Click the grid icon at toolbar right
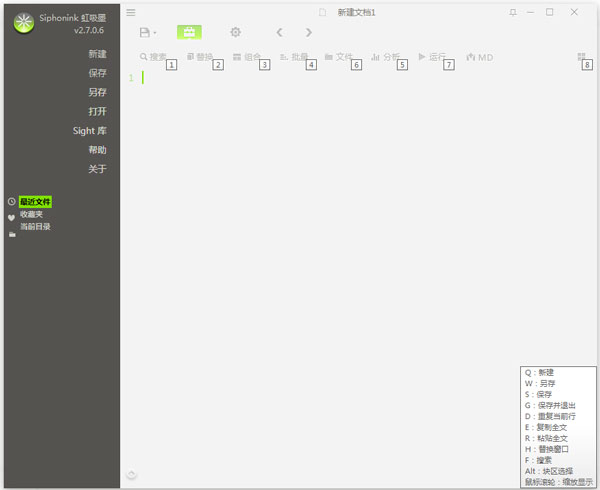This screenshot has width=600, height=490. (581, 57)
